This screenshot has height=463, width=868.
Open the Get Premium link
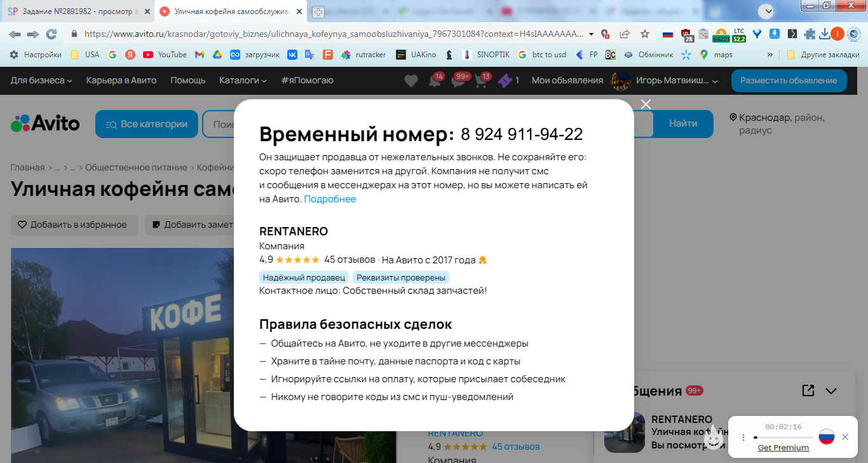click(783, 448)
